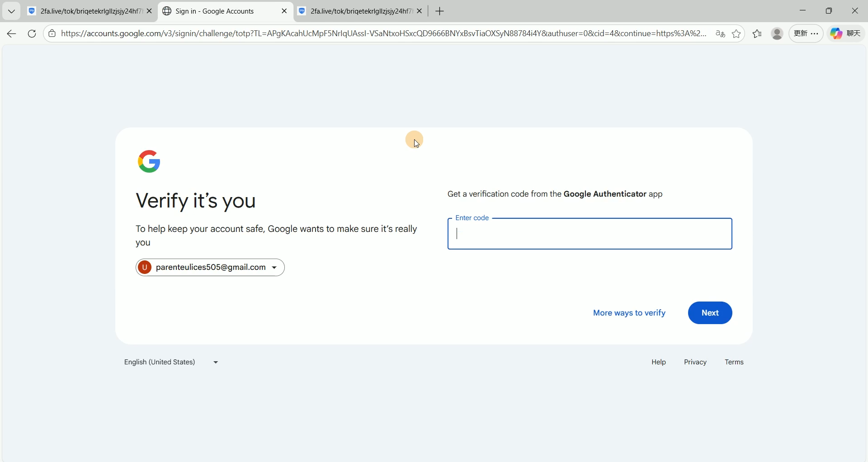The width and height of the screenshot is (868, 462).
Task: Close the Sign in - Google Accounts tab
Action: [284, 11]
